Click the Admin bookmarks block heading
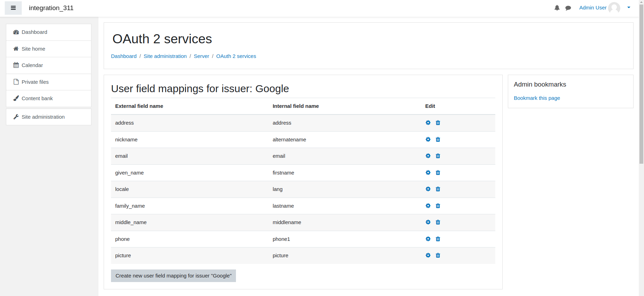The image size is (644, 296). [540, 84]
